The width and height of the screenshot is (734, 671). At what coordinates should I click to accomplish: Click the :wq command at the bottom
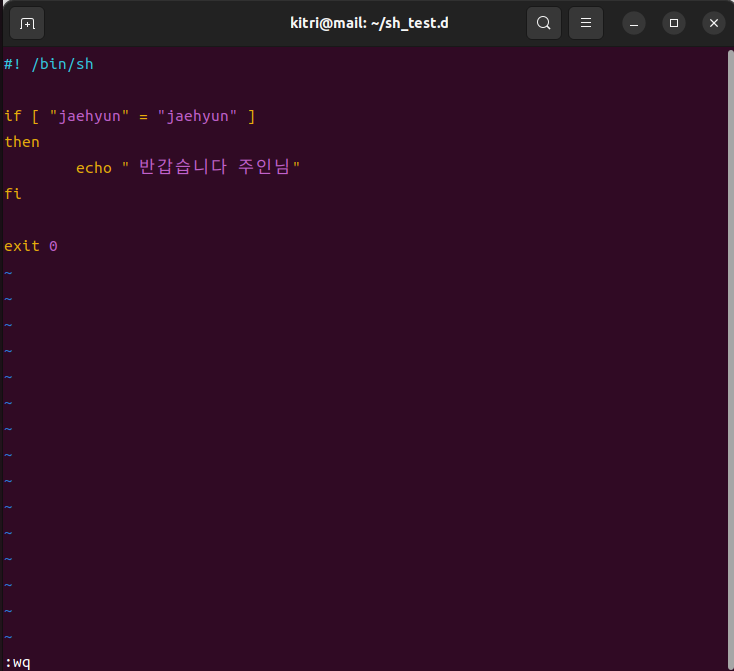[x=17, y=663]
